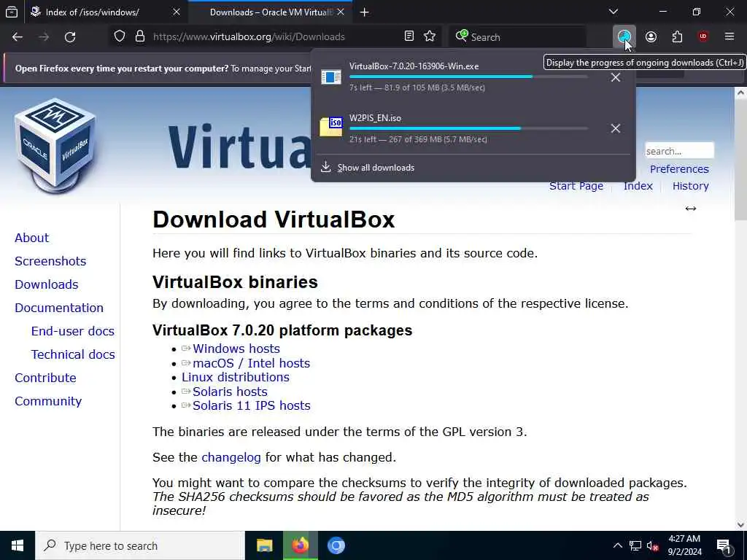
Task: Expand the list all tabs dropdown
Action: click(x=614, y=12)
